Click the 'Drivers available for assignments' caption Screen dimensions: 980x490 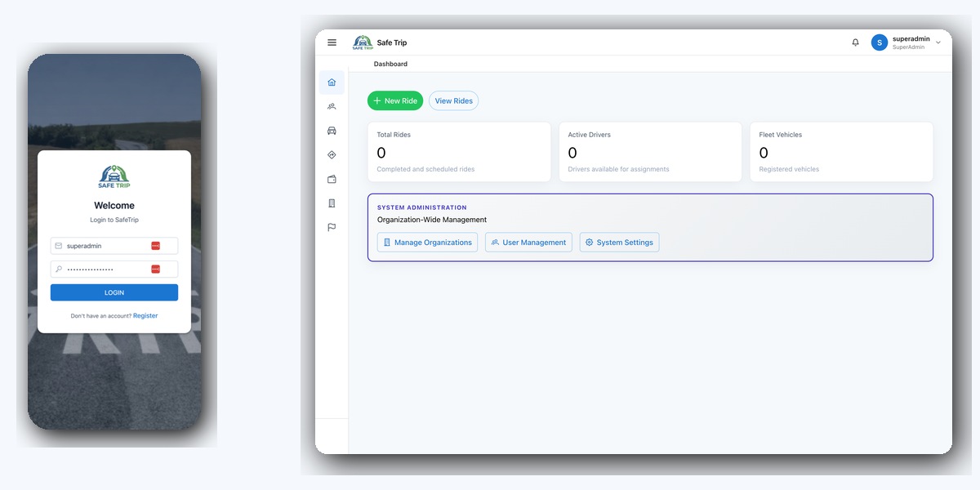[x=618, y=169]
